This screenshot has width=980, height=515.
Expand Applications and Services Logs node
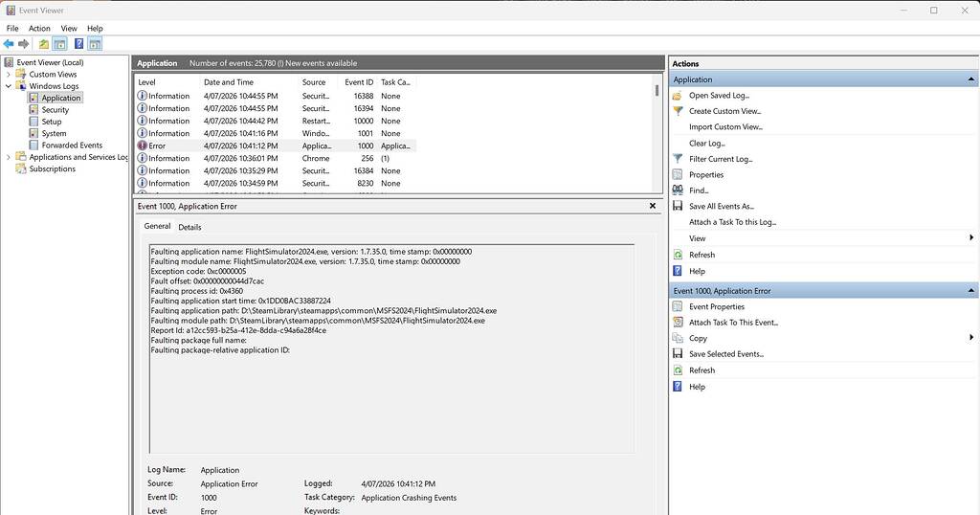click(8, 157)
